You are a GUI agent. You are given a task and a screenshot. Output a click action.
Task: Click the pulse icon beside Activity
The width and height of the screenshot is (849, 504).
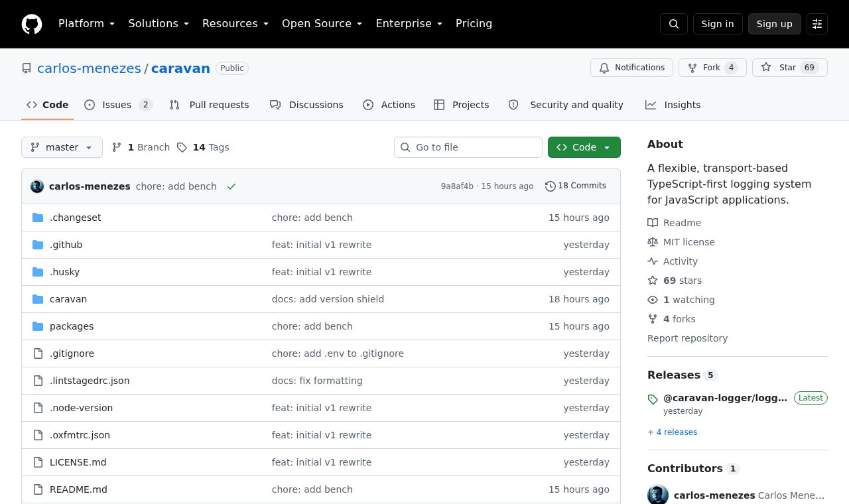653,261
